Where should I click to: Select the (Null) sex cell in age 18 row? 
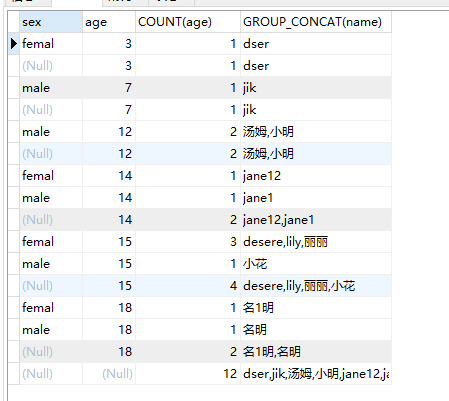(51, 352)
